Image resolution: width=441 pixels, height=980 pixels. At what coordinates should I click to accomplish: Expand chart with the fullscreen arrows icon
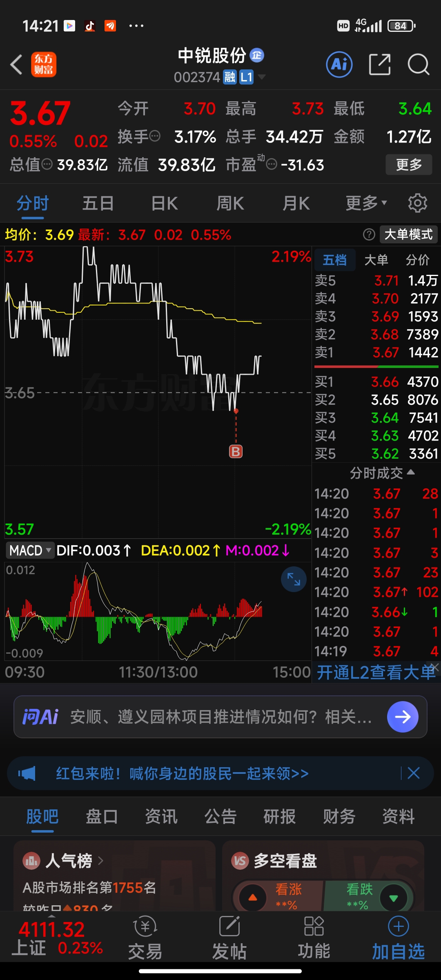point(294,579)
